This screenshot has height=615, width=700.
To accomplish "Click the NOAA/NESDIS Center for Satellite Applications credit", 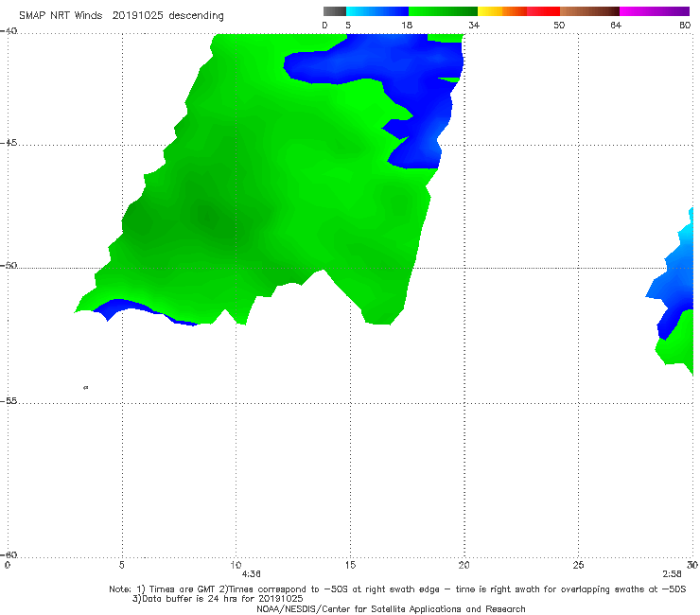I will pyautogui.click(x=391, y=609).
